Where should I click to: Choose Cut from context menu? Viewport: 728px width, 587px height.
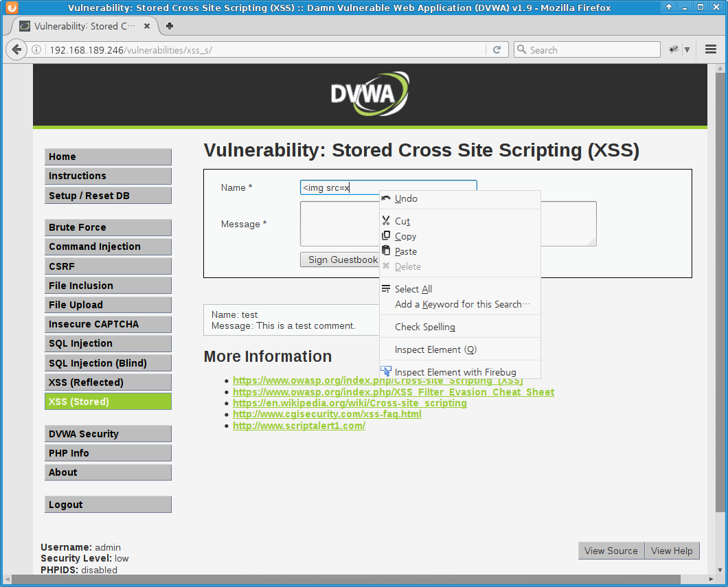click(x=460, y=221)
